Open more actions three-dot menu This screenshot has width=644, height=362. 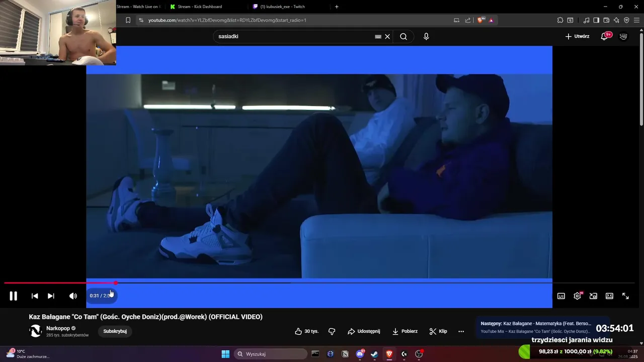click(461, 331)
